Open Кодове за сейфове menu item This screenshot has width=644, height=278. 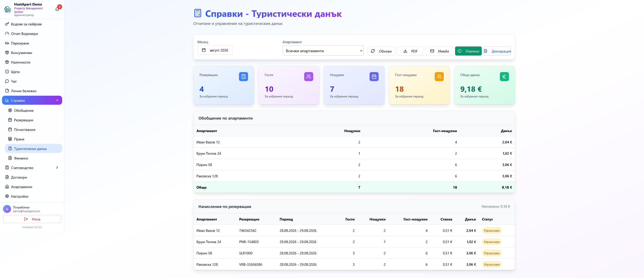(x=32, y=24)
